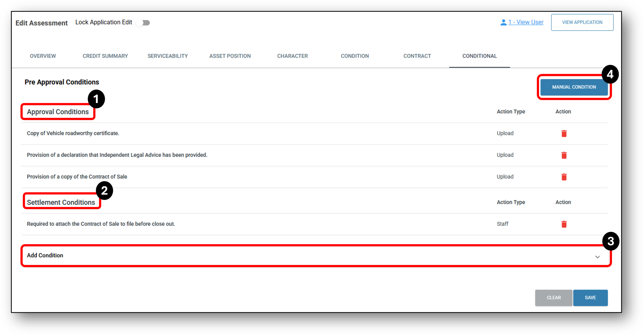Delete the settlement staff condition
Screen dimensions: 644x335
pyautogui.click(x=564, y=224)
